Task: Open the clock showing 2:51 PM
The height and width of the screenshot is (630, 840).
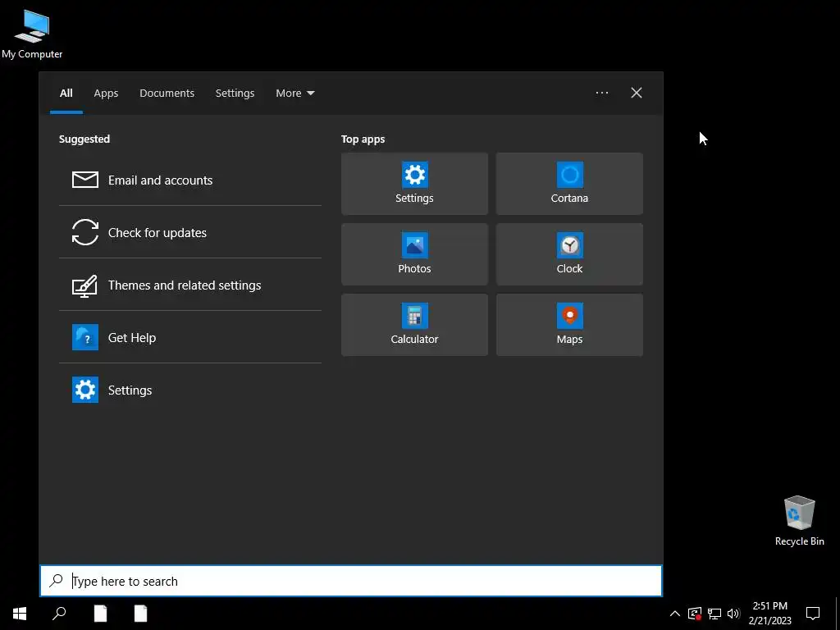Action: (769, 614)
